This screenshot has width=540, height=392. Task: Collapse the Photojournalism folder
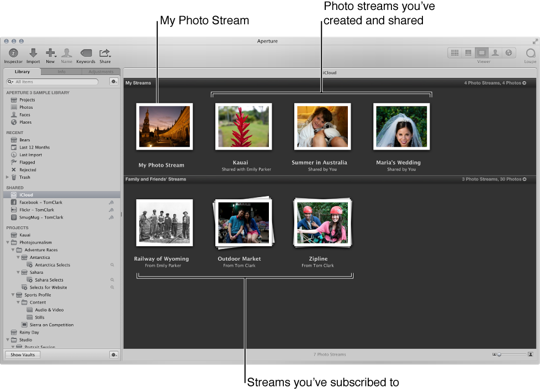pyautogui.click(x=7, y=242)
